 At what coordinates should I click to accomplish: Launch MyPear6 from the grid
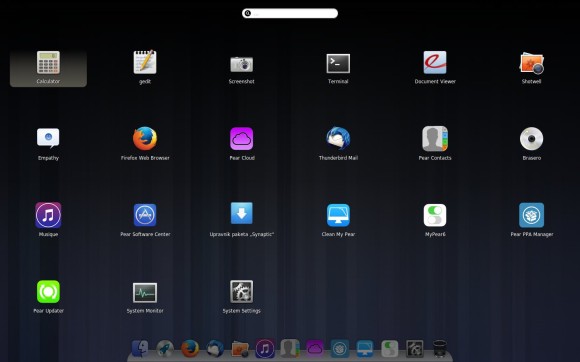[x=435, y=215]
